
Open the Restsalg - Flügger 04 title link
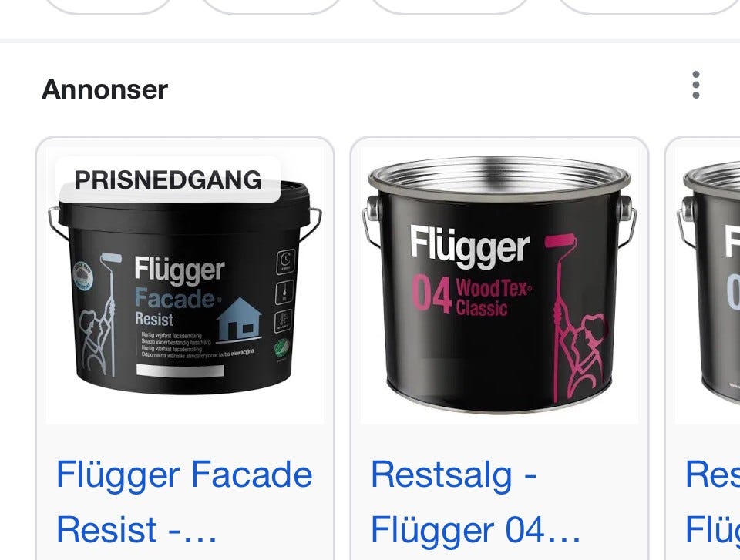(476, 502)
